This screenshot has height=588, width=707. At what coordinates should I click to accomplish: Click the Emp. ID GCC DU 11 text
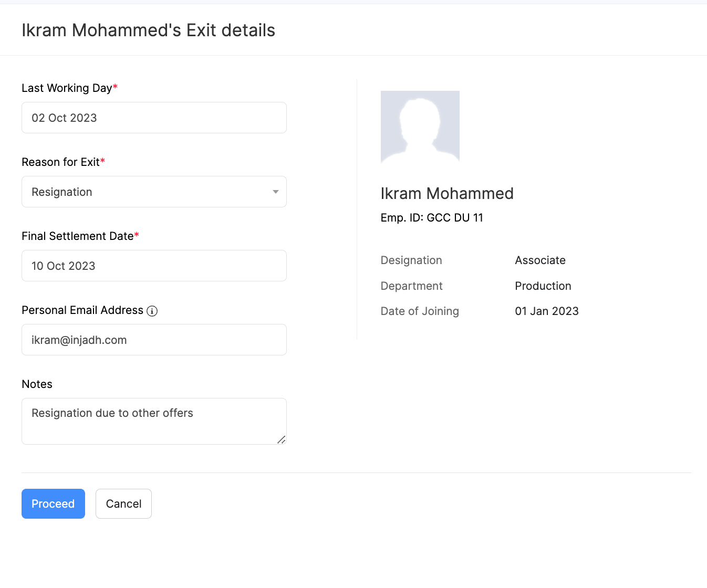pos(432,218)
